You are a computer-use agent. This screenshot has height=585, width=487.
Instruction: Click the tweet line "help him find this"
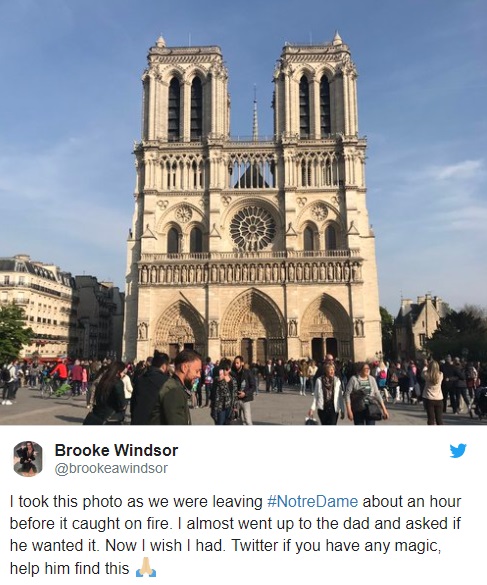point(69,568)
